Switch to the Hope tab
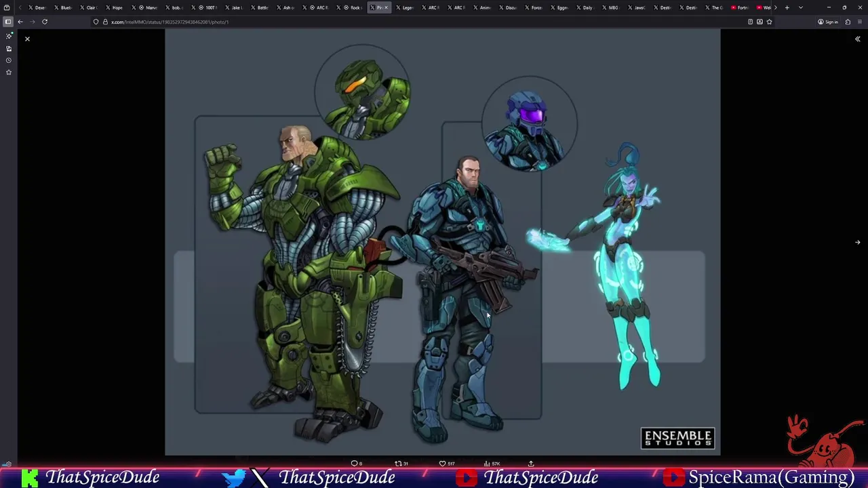 [114, 7]
